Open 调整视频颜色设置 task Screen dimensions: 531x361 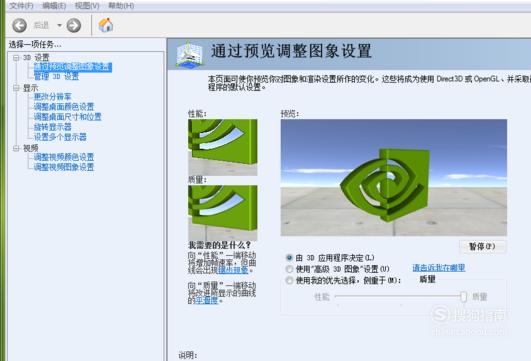coord(64,157)
